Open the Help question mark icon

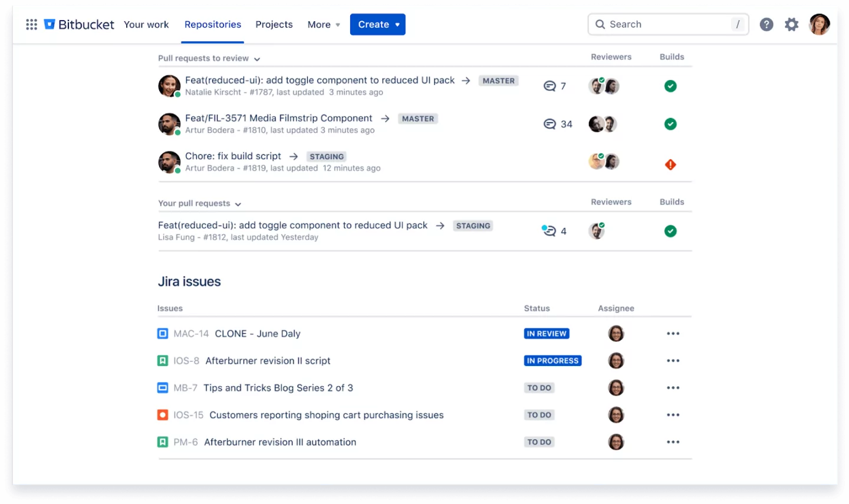click(766, 24)
